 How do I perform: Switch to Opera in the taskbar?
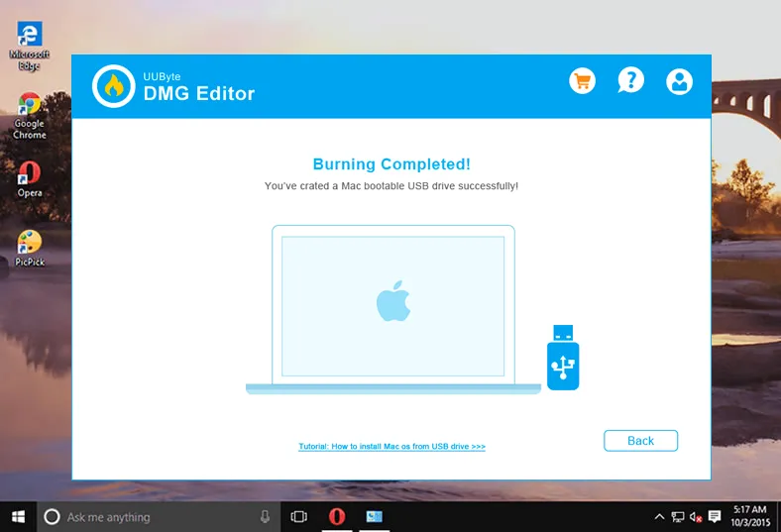[337, 517]
